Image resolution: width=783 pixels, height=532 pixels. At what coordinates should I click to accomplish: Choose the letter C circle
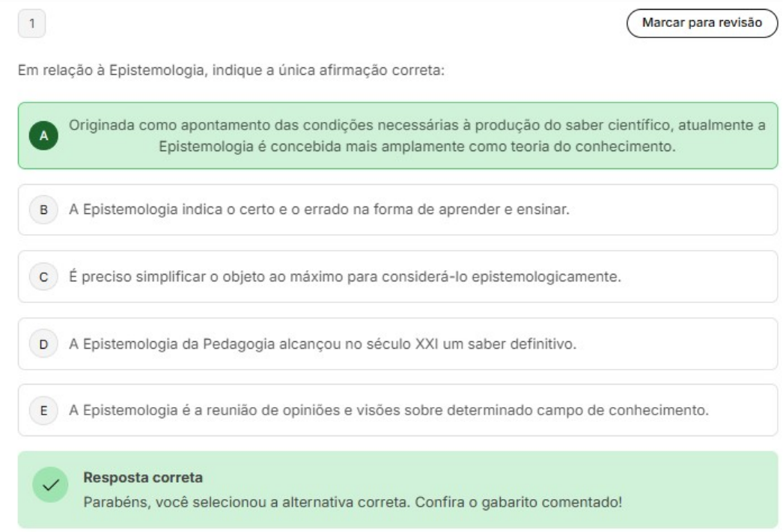coord(43,277)
